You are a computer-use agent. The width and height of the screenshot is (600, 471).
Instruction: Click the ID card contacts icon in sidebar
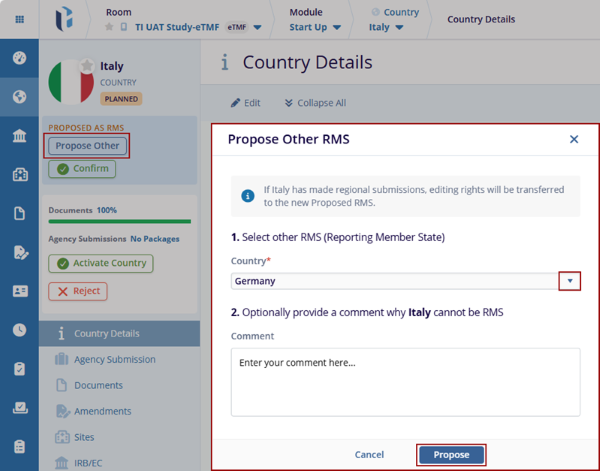coord(19,291)
